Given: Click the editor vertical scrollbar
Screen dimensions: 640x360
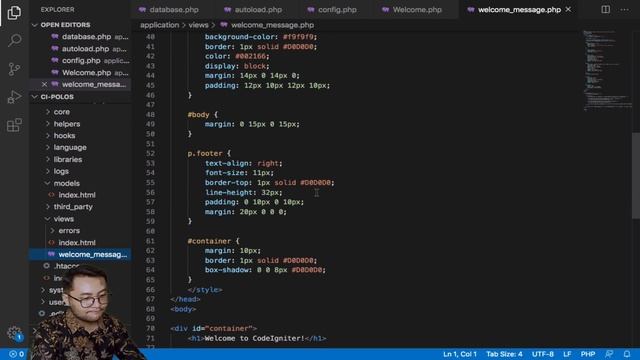Looking at the screenshot, I should click(x=636, y=176).
